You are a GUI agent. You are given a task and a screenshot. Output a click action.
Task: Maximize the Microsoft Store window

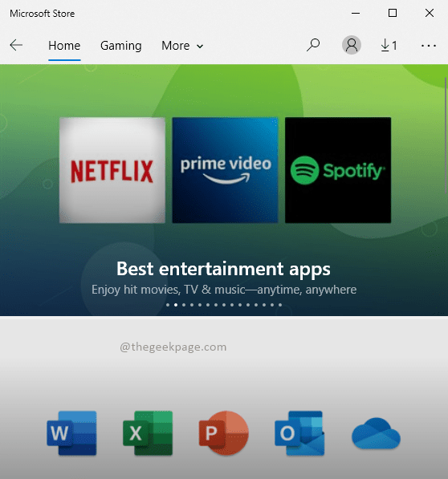393,13
